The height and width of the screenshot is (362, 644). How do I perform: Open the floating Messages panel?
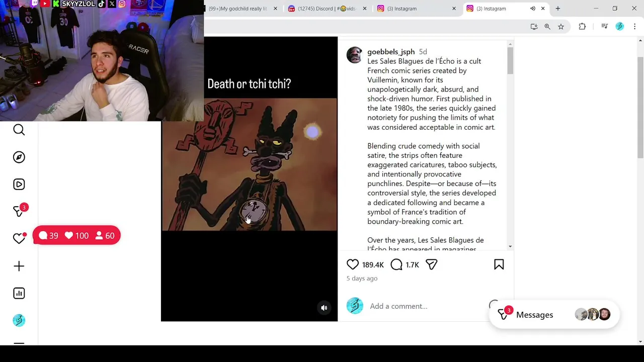pyautogui.click(x=553, y=315)
